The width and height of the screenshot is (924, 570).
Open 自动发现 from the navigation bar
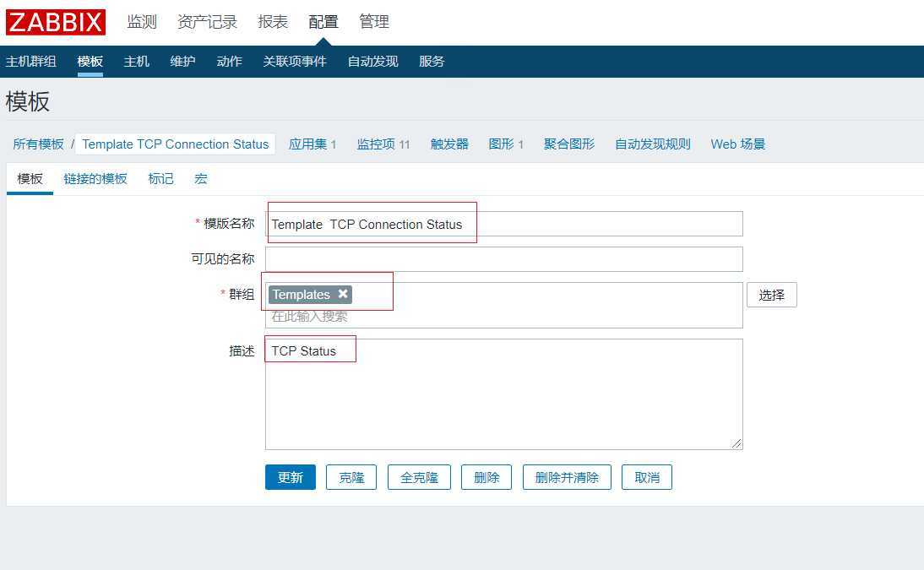coord(372,61)
